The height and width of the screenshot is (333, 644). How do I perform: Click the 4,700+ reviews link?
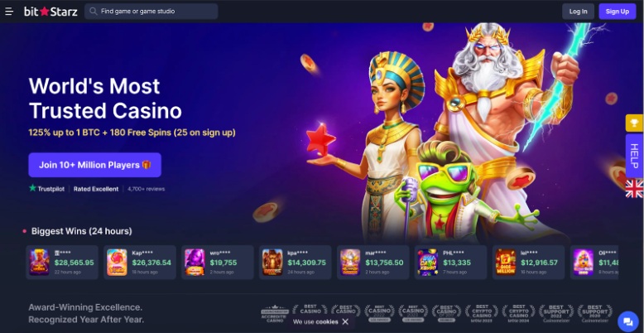click(x=147, y=189)
